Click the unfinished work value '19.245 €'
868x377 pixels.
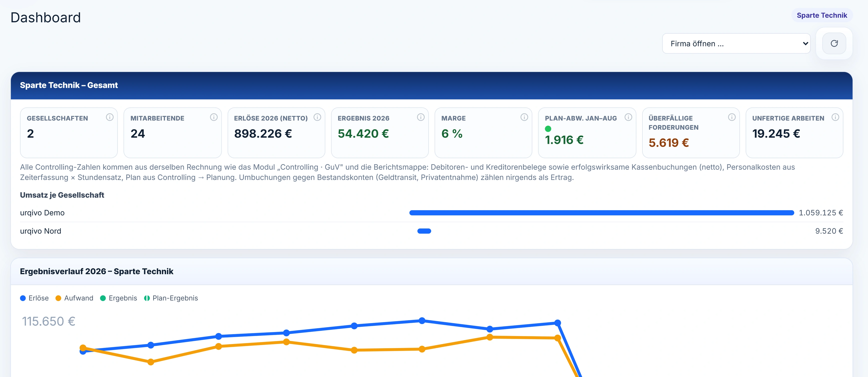[776, 134]
